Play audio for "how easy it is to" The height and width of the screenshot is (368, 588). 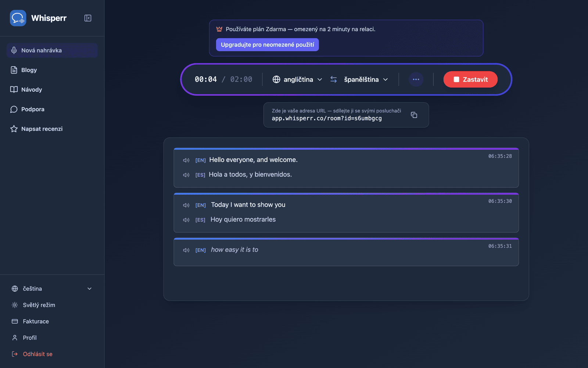[186, 250]
